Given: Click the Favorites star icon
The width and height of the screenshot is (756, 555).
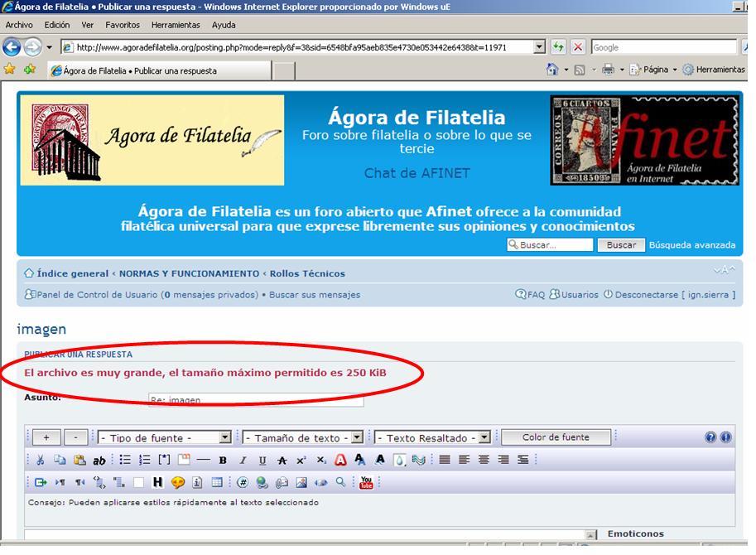Looking at the screenshot, I should [9, 70].
